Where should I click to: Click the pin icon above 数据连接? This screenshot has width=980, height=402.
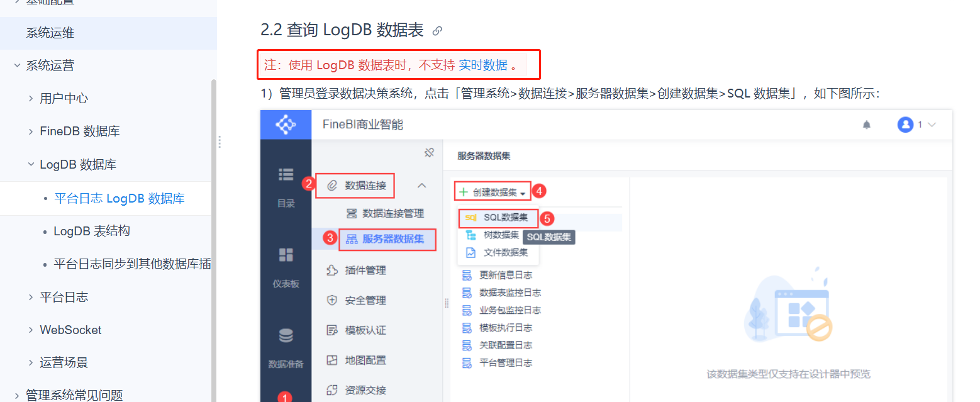(430, 153)
